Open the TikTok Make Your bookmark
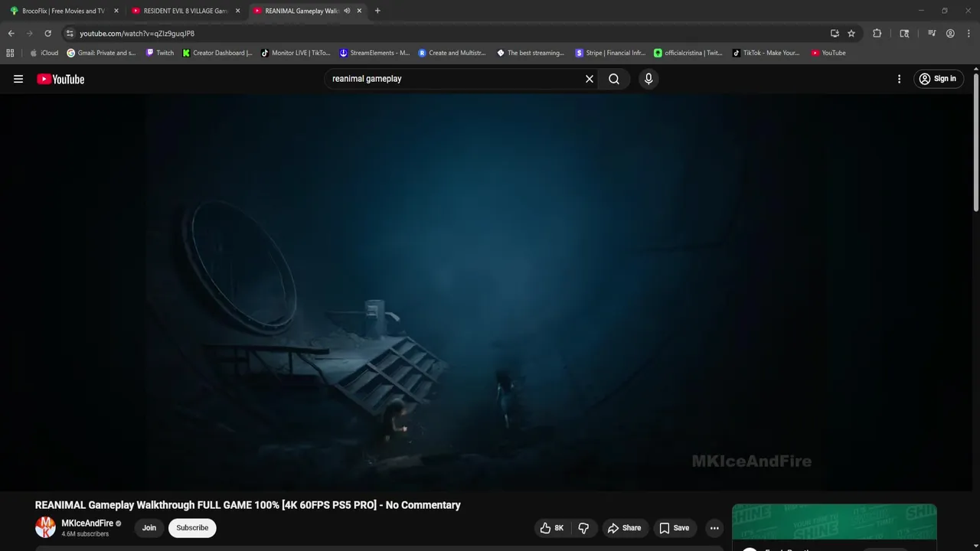 click(766, 53)
